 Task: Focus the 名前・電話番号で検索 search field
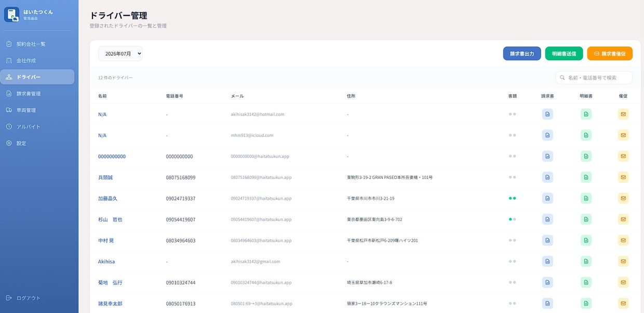click(594, 77)
